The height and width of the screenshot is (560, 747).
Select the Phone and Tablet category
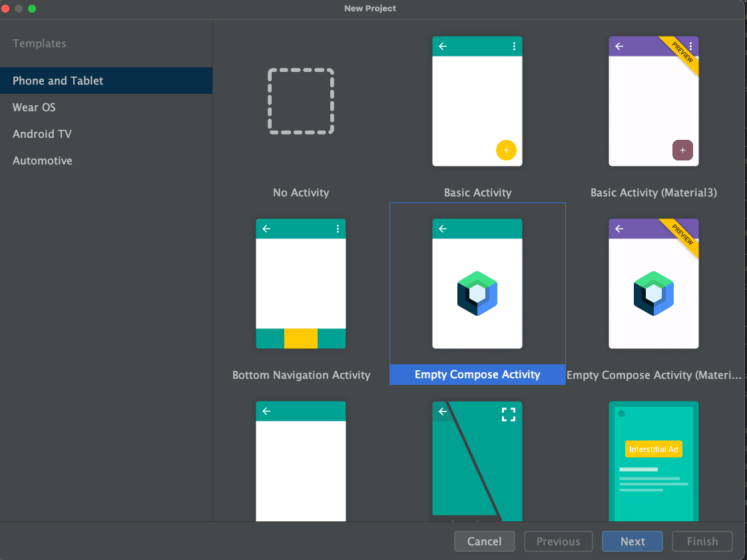(x=57, y=81)
